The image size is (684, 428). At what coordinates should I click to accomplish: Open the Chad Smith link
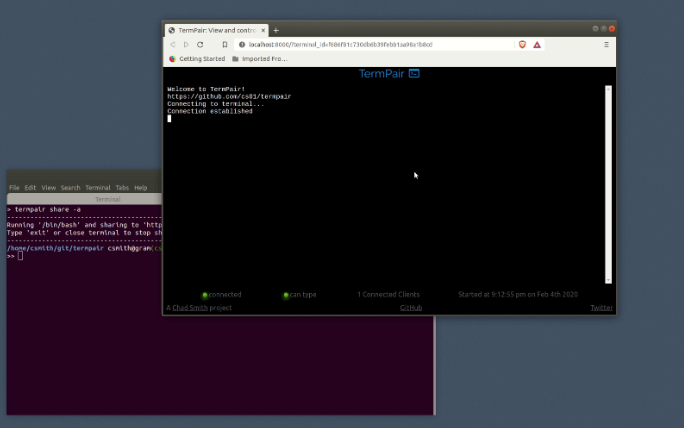tap(190, 308)
